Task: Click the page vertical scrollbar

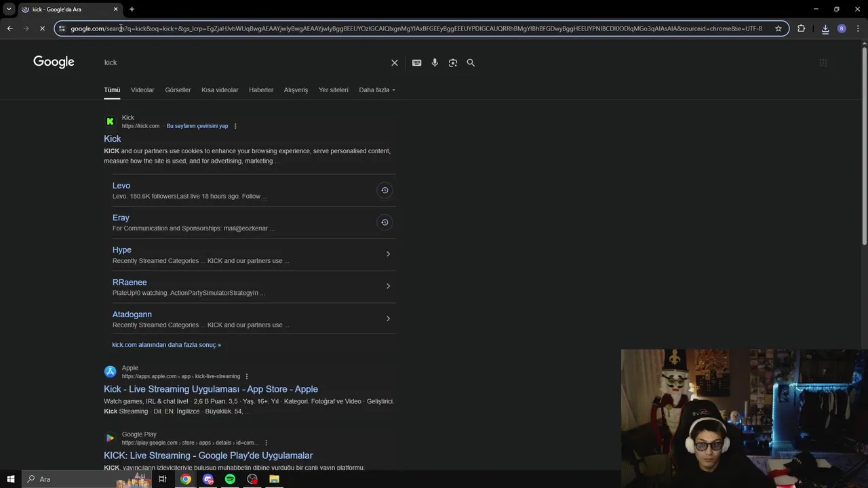Action: (864, 146)
